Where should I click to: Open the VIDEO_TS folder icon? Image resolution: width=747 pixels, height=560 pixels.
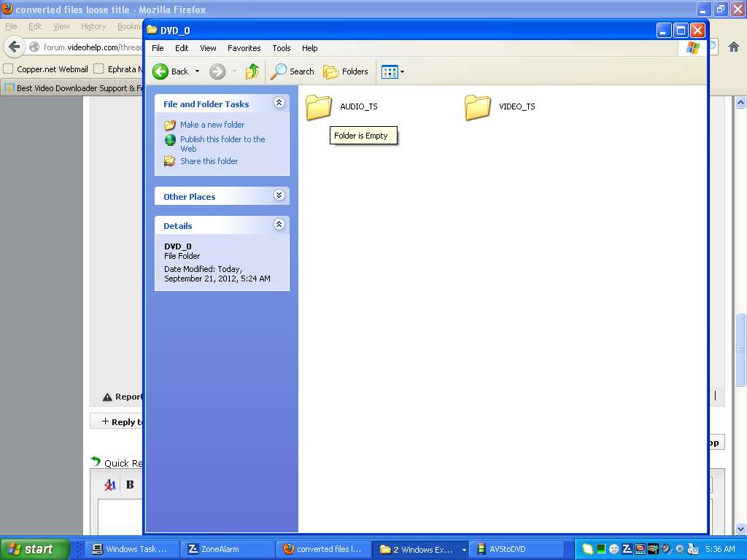[478, 106]
